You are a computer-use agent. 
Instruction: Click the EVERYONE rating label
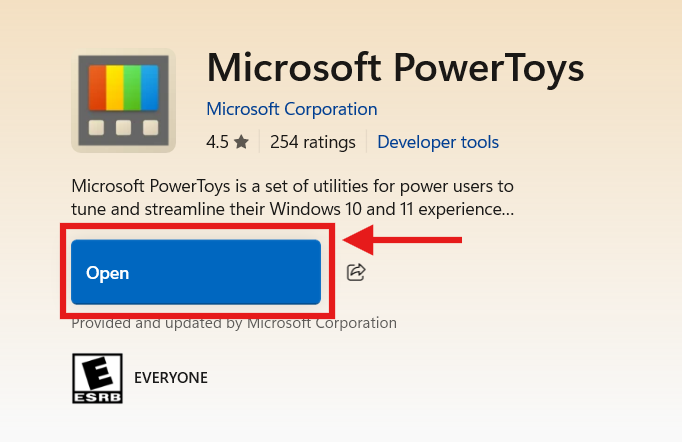171,378
